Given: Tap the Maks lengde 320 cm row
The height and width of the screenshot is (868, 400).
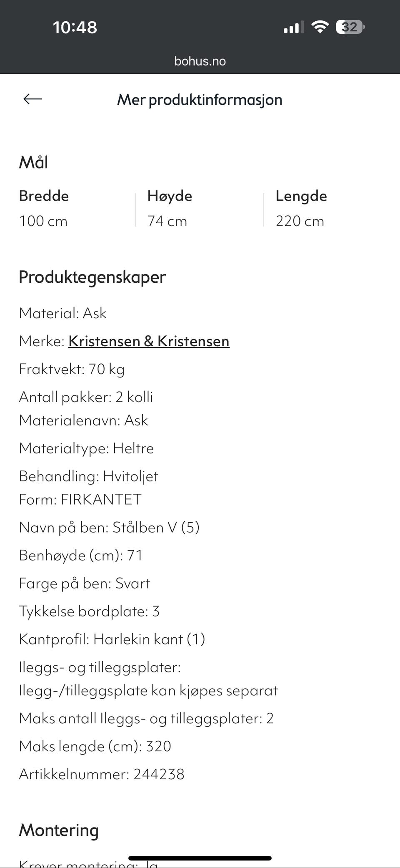Looking at the screenshot, I should 95,746.
